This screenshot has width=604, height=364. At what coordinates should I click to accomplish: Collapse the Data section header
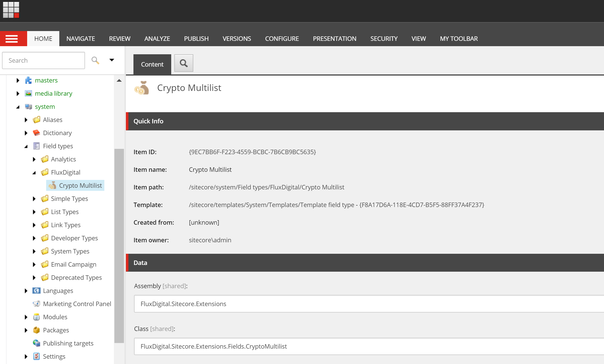coord(365,263)
